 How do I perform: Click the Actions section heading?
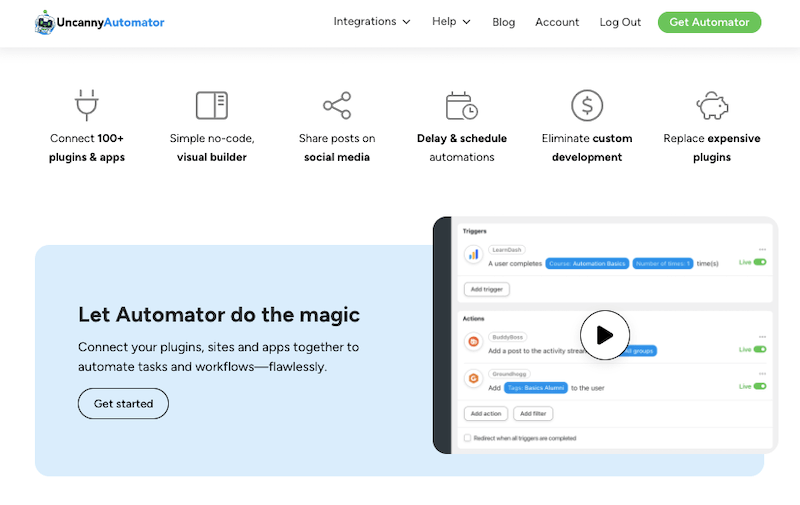pyautogui.click(x=473, y=319)
